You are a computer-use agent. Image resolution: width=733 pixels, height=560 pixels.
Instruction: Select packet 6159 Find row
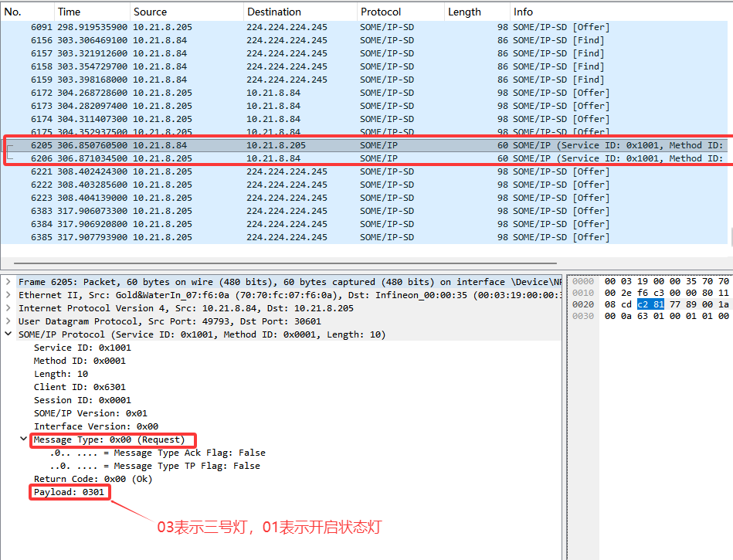click(x=364, y=80)
